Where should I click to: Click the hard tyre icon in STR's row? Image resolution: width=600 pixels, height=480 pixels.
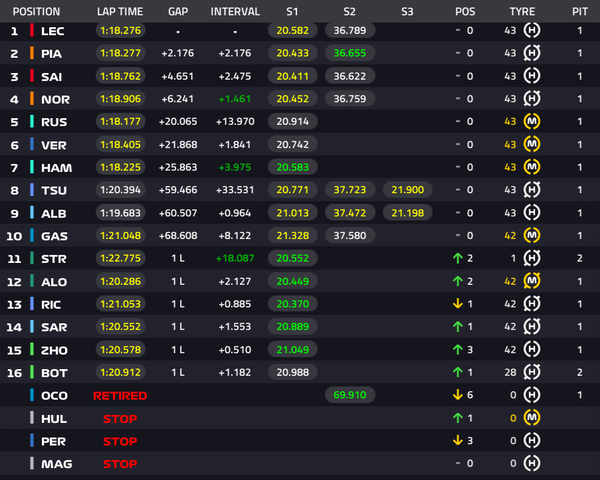coord(532,258)
